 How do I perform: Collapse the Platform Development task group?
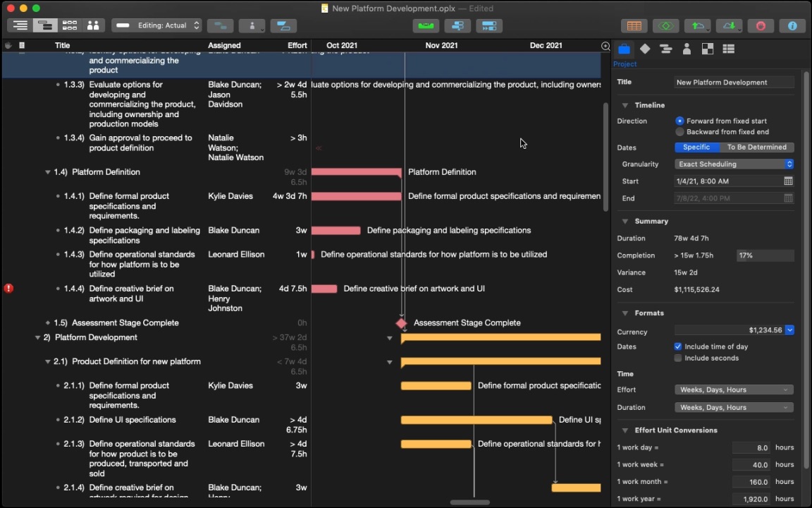tap(38, 338)
